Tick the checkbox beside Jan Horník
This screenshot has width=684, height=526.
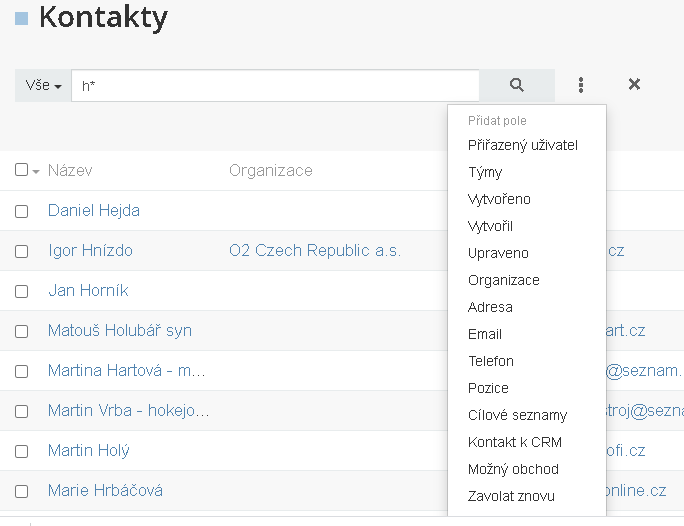[21, 291]
